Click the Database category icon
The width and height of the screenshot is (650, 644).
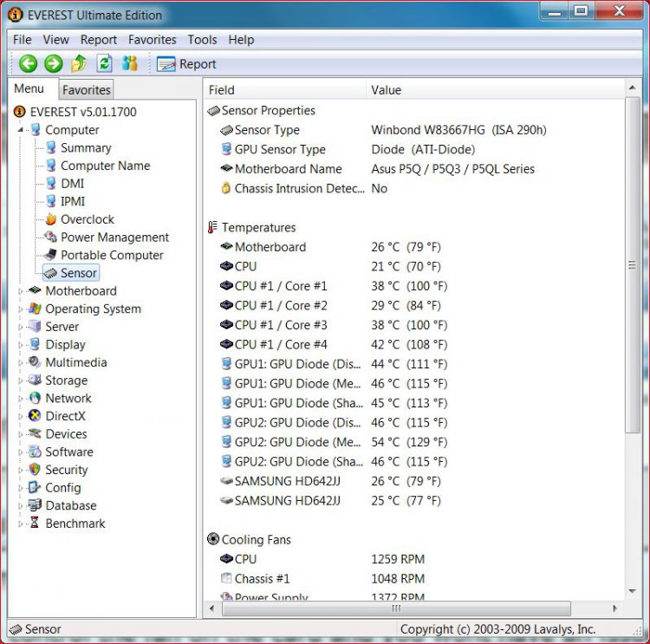click(x=36, y=504)
